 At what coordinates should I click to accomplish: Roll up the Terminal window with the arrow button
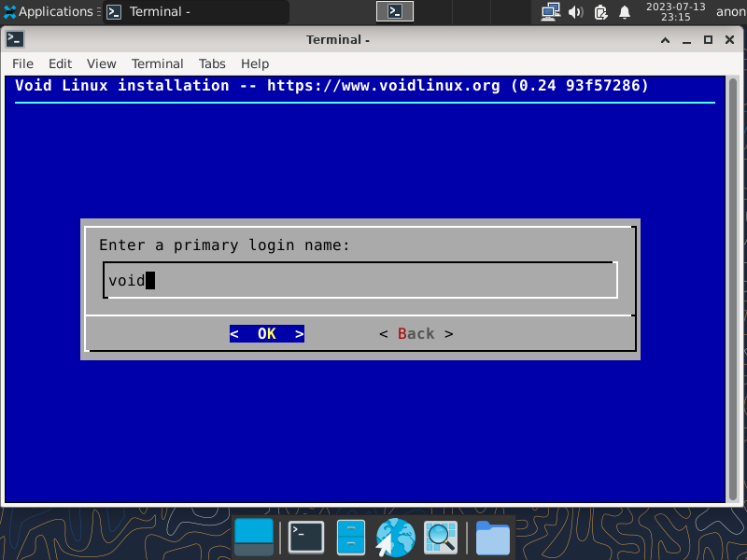pyautogui.click(x=665, y=40)
